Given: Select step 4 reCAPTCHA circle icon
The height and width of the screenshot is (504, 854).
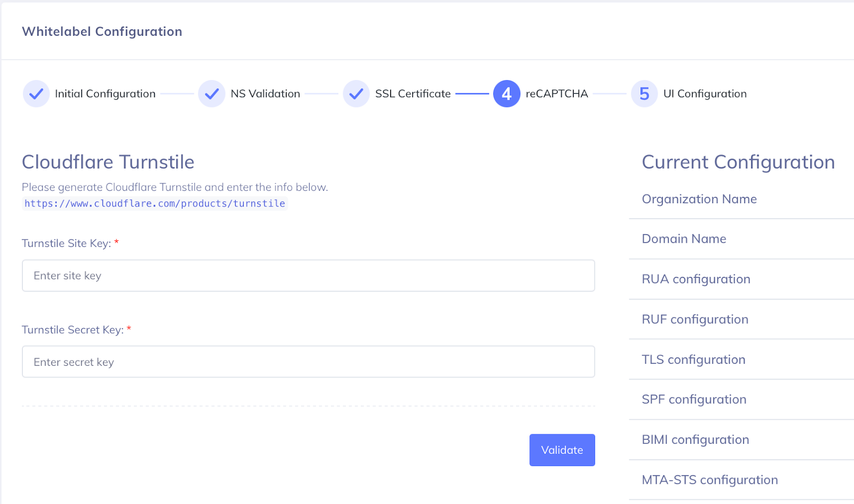Looking at the screenshot, I should [507, 94].
